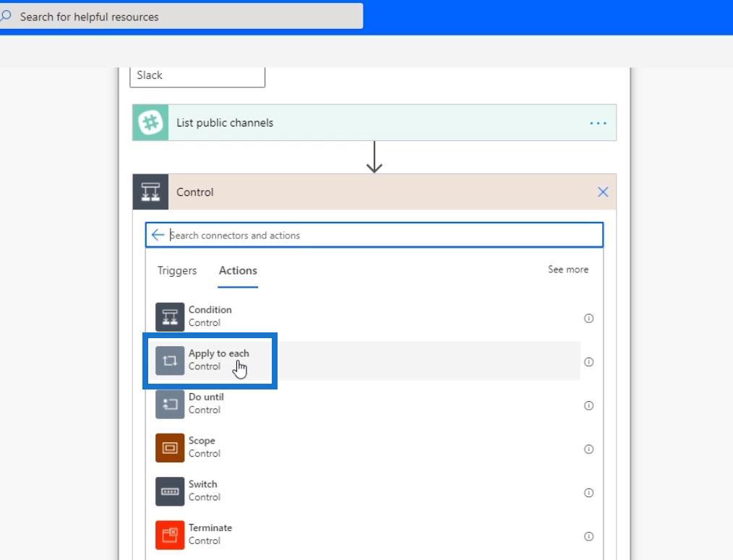The image size is (733, 560).
Task: Expand the List public channels action card
Action: 374,122
